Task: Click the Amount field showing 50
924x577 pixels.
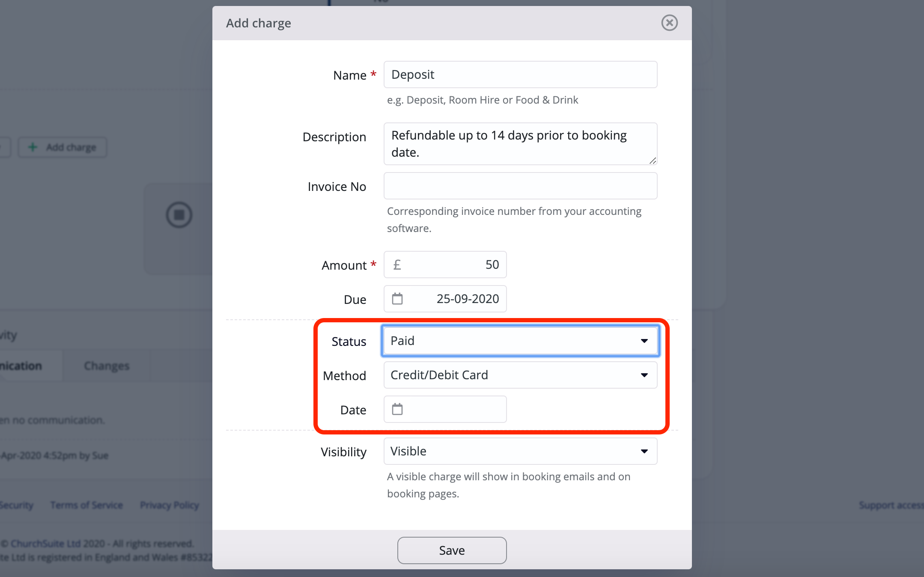Action: (445, 265)
